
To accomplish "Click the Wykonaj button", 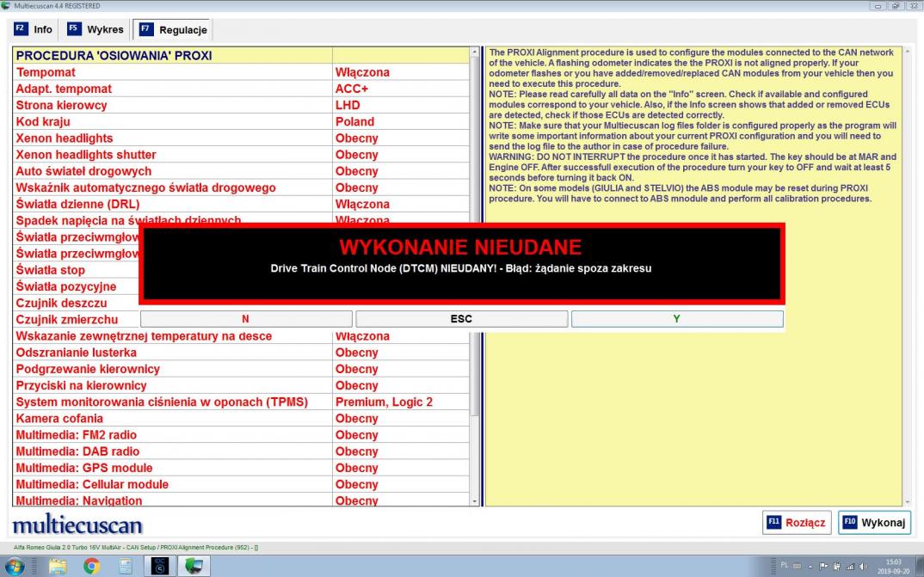I will coord(874,522).
